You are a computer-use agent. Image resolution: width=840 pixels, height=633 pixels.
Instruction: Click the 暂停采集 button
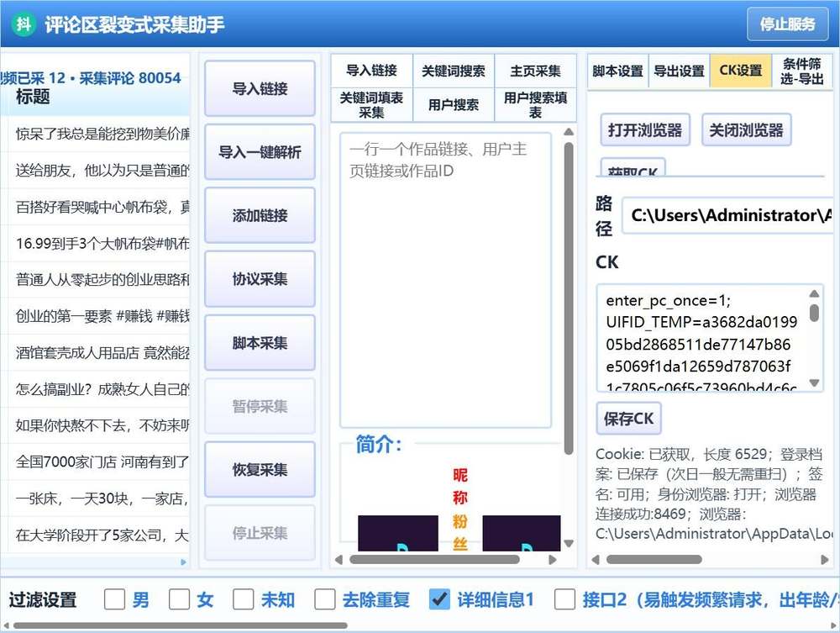260,406
